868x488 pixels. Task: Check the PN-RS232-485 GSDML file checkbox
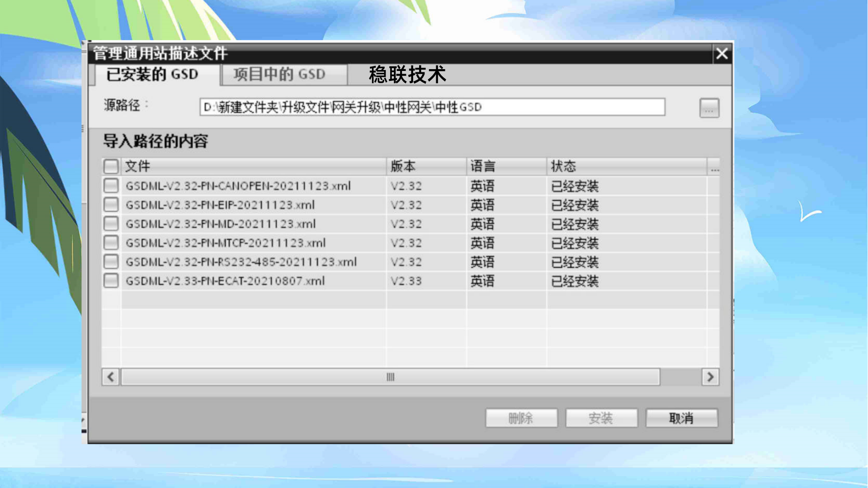111,262
